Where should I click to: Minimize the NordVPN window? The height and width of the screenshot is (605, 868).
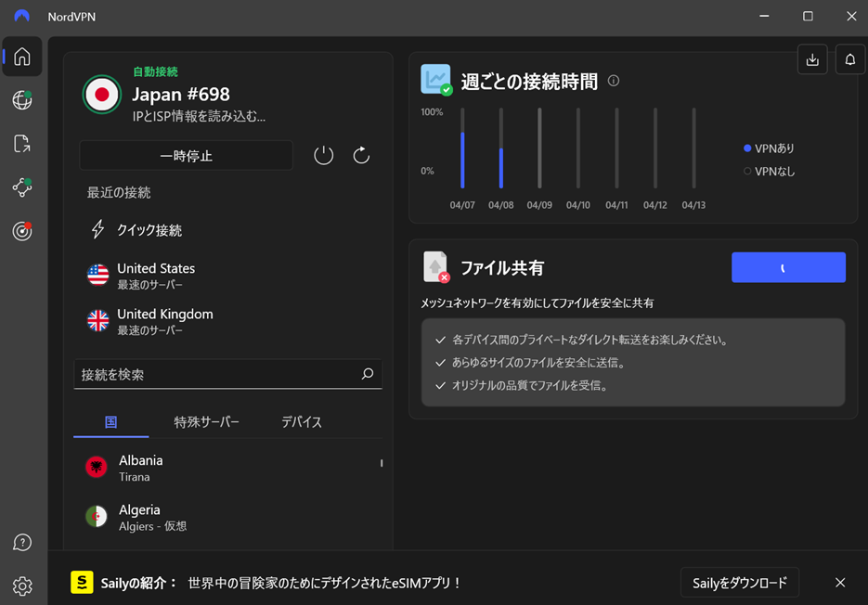(764, 16)
